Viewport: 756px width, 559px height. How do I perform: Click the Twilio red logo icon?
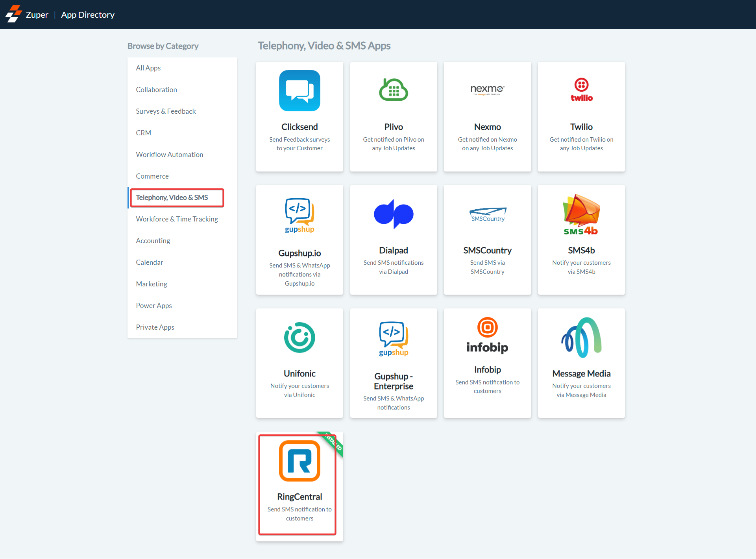pos(581,90)
